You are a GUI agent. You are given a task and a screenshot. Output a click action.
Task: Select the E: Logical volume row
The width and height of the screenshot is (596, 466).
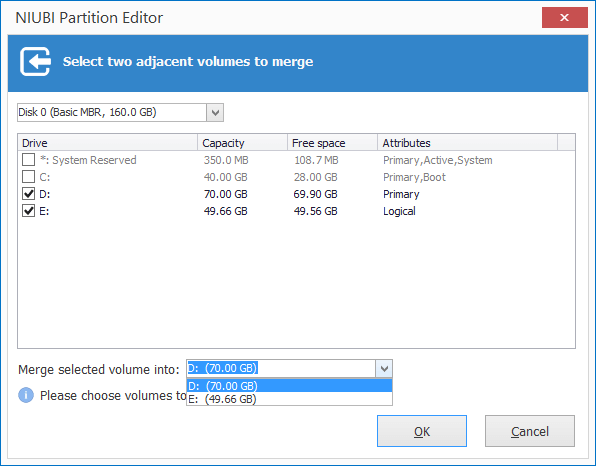click(296, 211)
